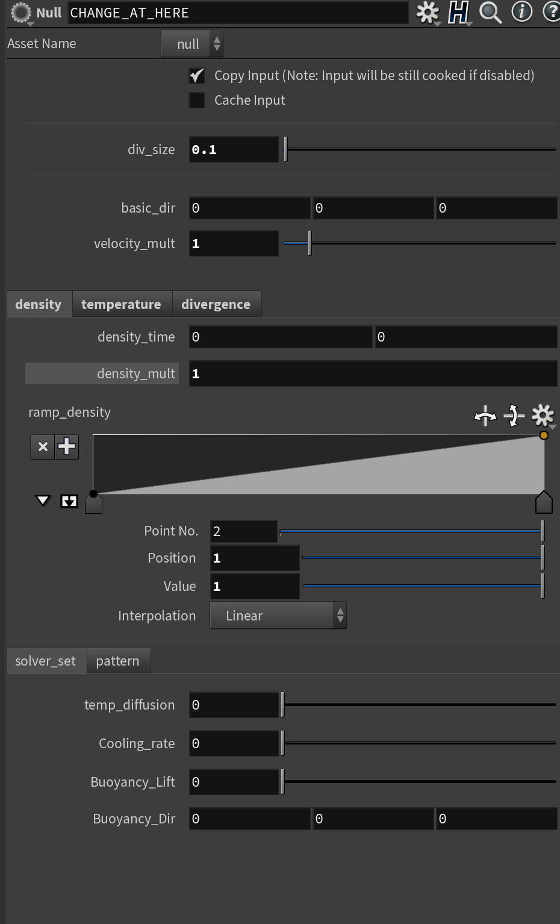The width and height of the screenshot is (560, 924).
Task: Adjust the Buoyancy_Lift slider
Action: pyautogui.click(x=420, y=782)
